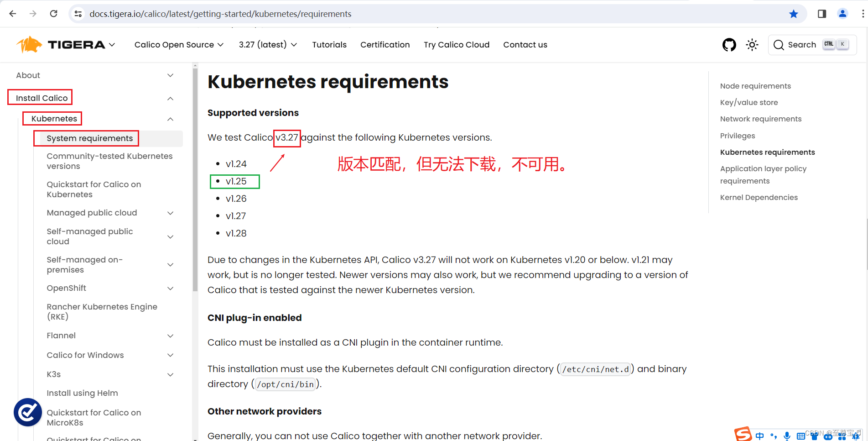
Task: Open the Sogou soft keyboard
Action: pos(800,436)
